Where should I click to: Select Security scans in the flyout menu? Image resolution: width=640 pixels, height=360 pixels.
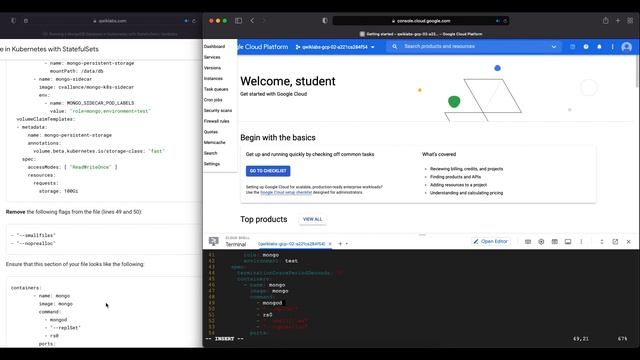218,110
